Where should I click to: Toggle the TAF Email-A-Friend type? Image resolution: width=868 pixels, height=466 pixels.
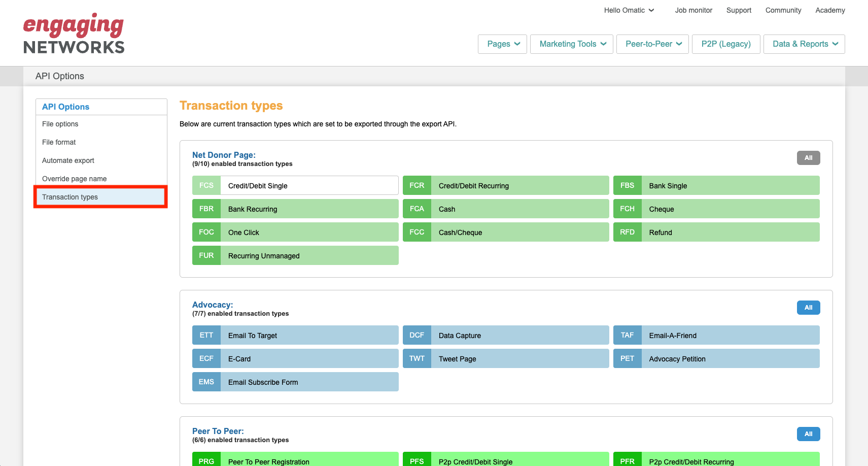pos(716,335)
